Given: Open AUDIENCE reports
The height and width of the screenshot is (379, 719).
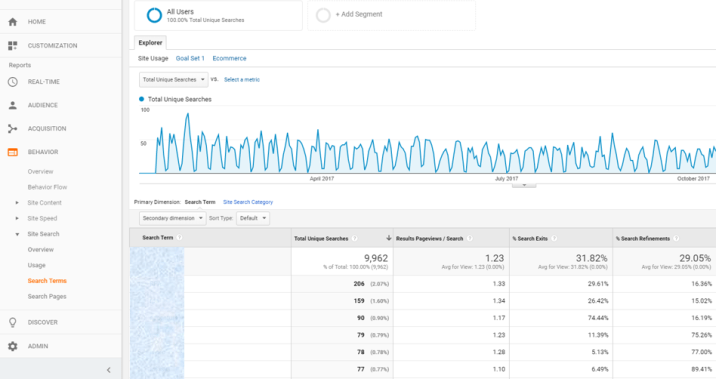Looking at the screenshot, I should coord(43,105).
